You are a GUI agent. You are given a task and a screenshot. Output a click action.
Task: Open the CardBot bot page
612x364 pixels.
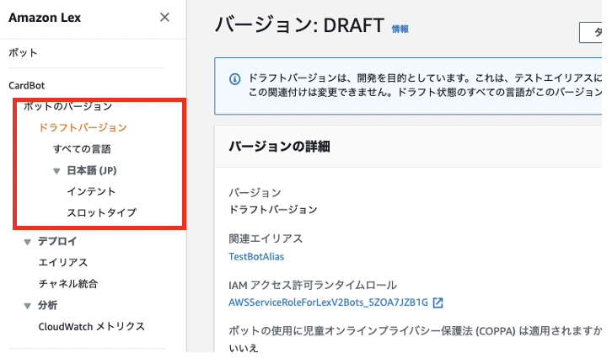(26, 85)
